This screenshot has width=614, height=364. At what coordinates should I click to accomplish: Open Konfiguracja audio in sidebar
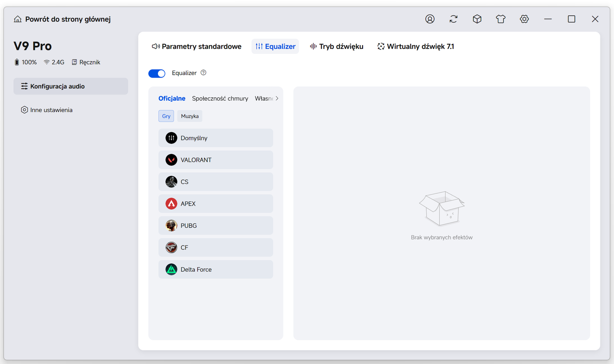point(71,86)
